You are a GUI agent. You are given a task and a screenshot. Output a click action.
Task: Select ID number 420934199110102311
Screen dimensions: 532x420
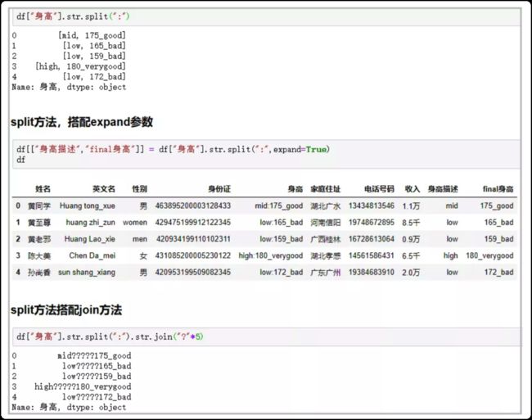(193, 239)
